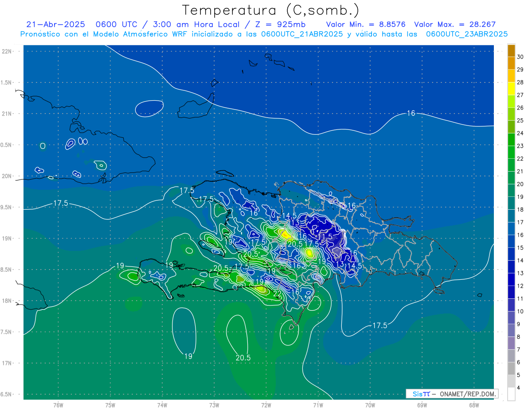Click the "ONAMET/REP.DOM." credit label
The image size is (532, 411).
click(x=467, y=394)
